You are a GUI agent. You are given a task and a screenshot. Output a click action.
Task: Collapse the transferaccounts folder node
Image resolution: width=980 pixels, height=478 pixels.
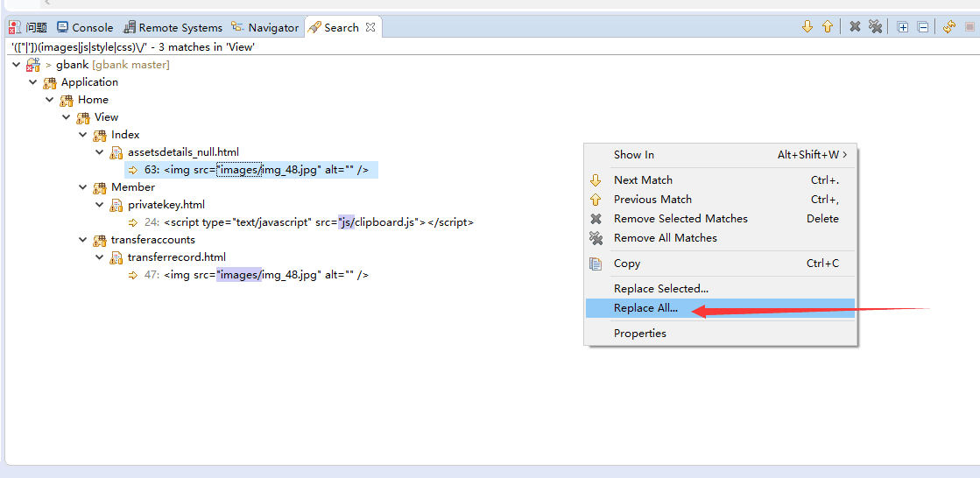point(83,240)
